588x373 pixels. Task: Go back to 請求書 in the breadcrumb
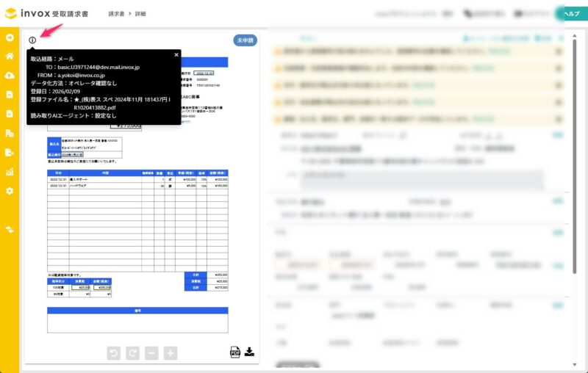[116, 14]
